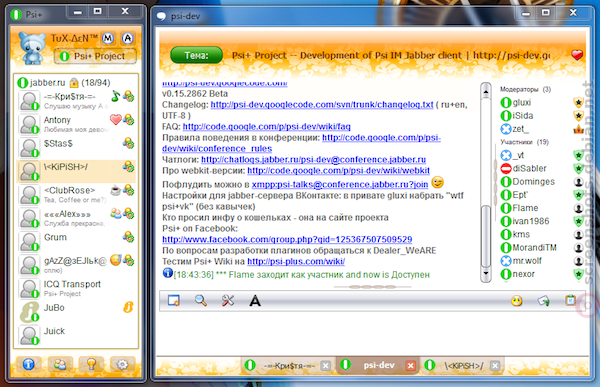600x387 pixels.
Task: Select participant diSabler in list
Action: click(541, 168)
